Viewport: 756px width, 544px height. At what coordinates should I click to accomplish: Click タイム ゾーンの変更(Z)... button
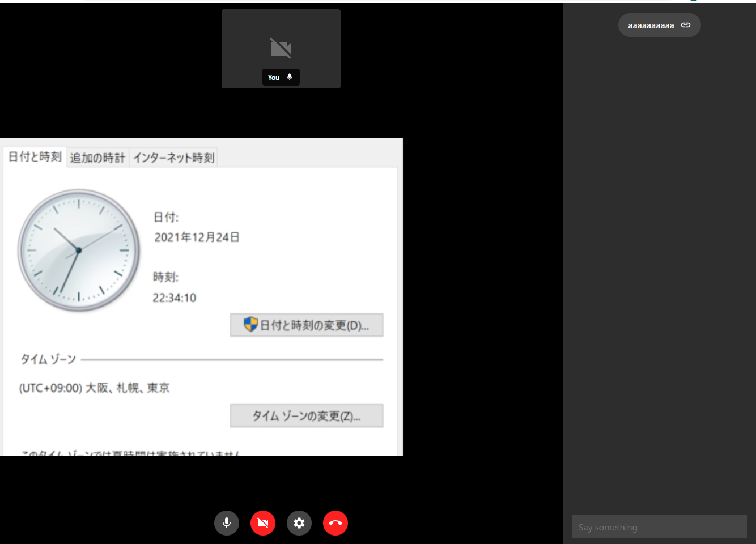[307, 416]
